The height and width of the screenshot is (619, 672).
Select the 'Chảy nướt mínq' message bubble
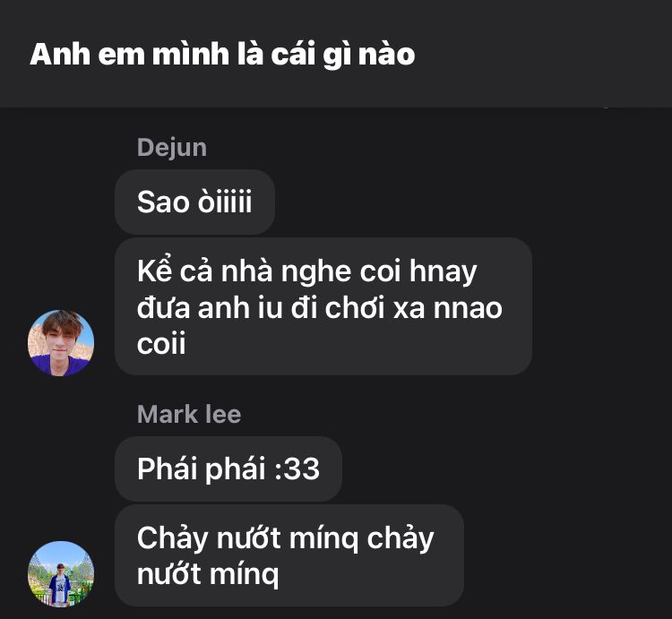pos(289,555)
